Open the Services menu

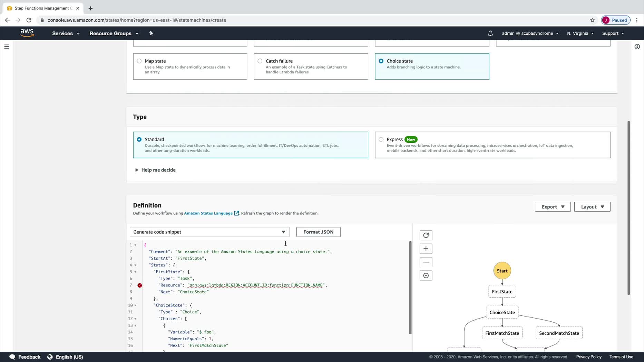[66, 33]
